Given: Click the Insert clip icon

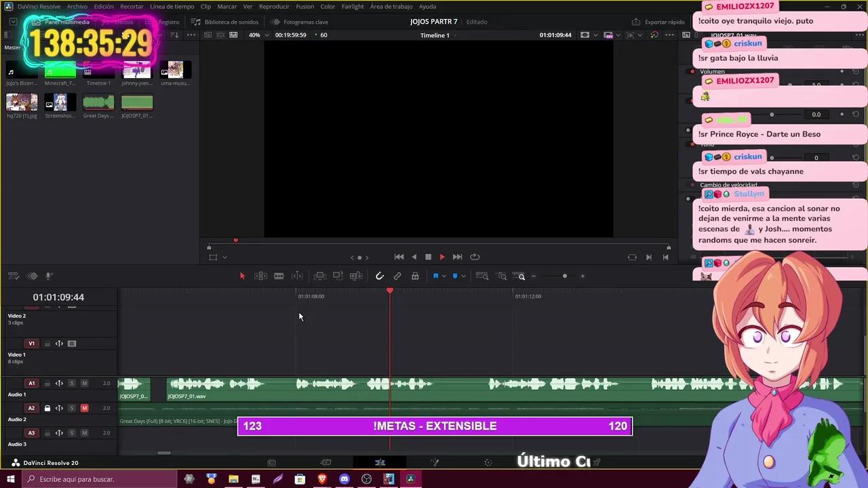Looking at the screenshot, I should (x=320, y=276).
